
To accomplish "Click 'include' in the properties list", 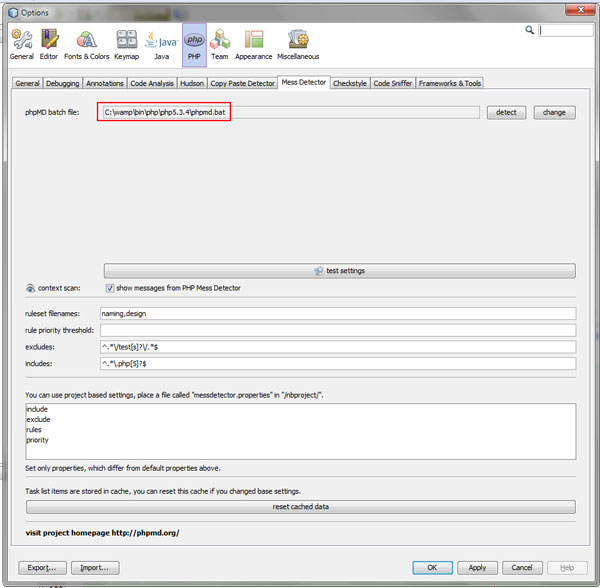I will pos(37,409).
